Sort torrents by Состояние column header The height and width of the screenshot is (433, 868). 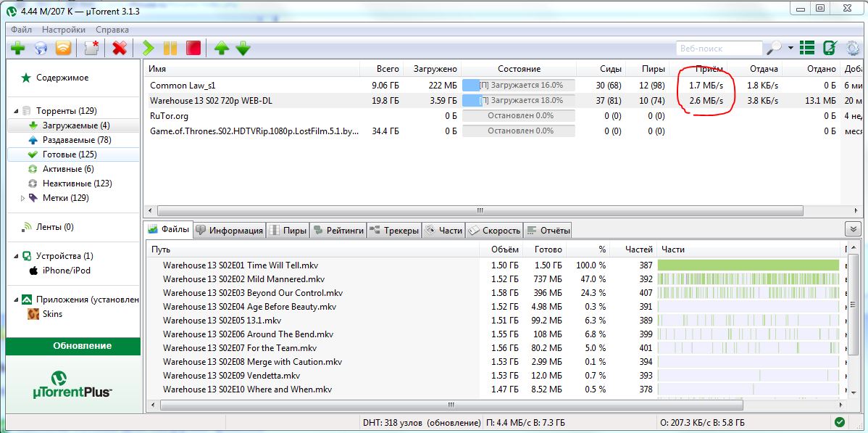(519, 69)
